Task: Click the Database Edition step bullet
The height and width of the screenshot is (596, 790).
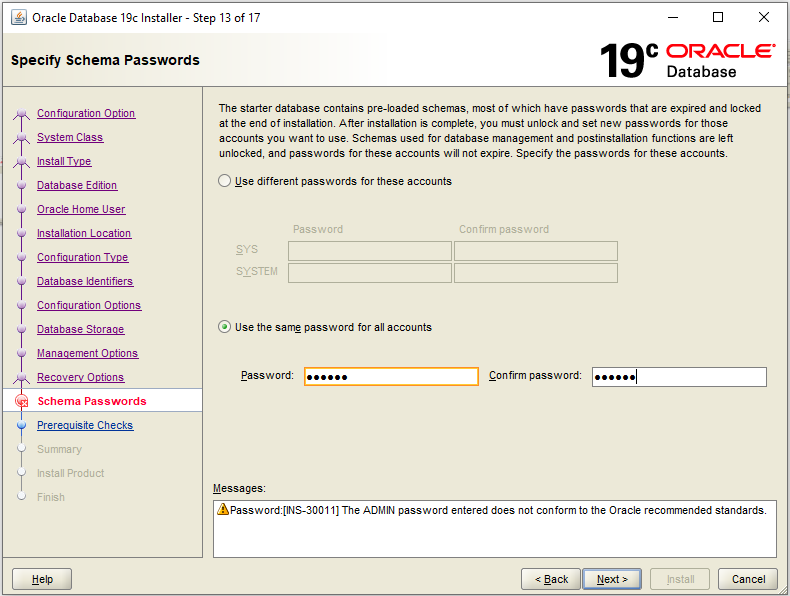Action: (x=22, y=185)
